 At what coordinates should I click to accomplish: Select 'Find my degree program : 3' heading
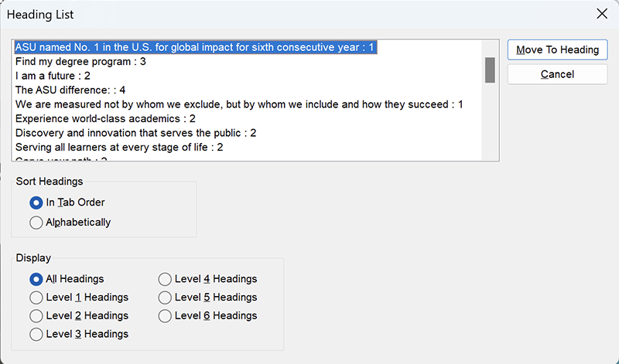click(x=80, y=62)
